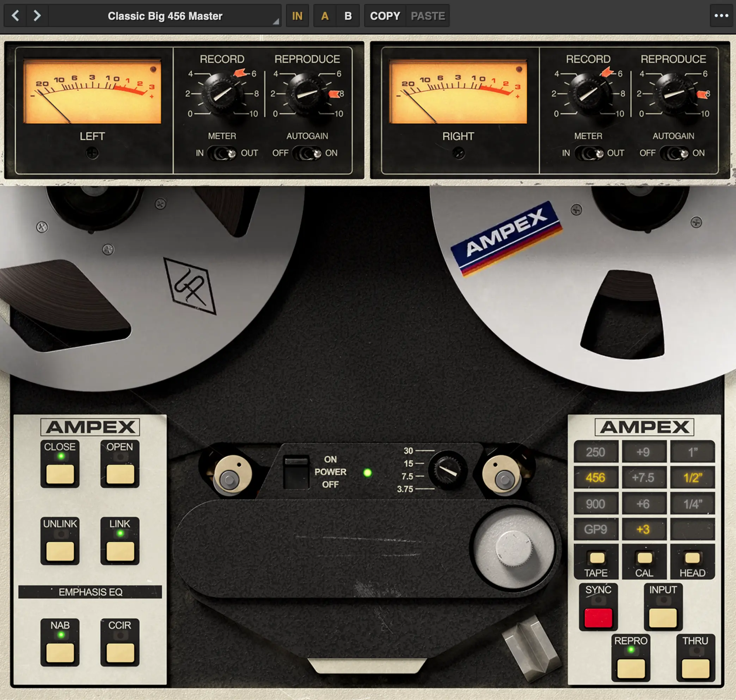Select 1/2" head width
Screen dimensions: 736x700
(693, 478)
